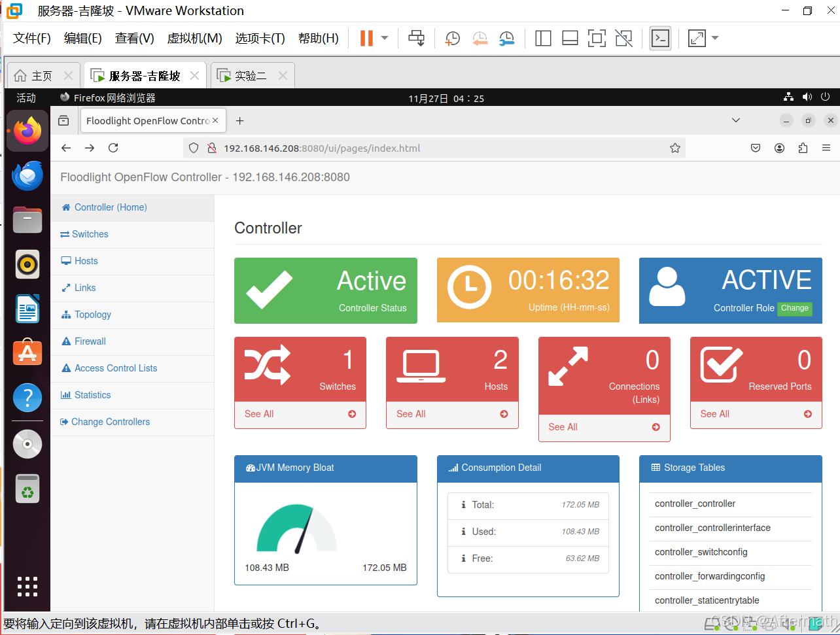Open the Firefox extensions puzzle icon
The image size is (840, 635).
803,148
